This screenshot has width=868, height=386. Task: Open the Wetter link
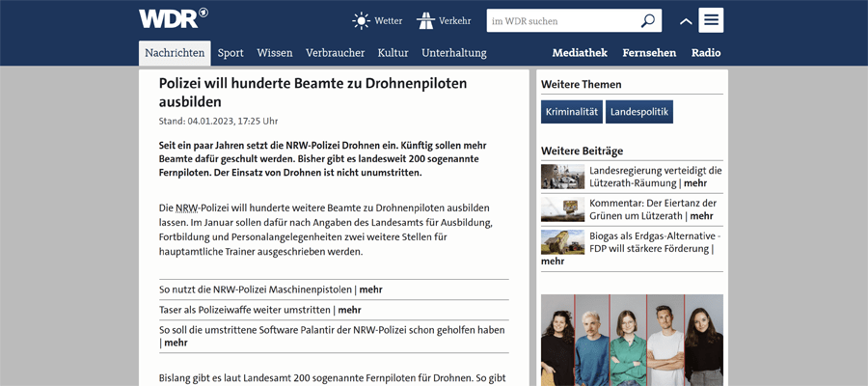[388, 21]
